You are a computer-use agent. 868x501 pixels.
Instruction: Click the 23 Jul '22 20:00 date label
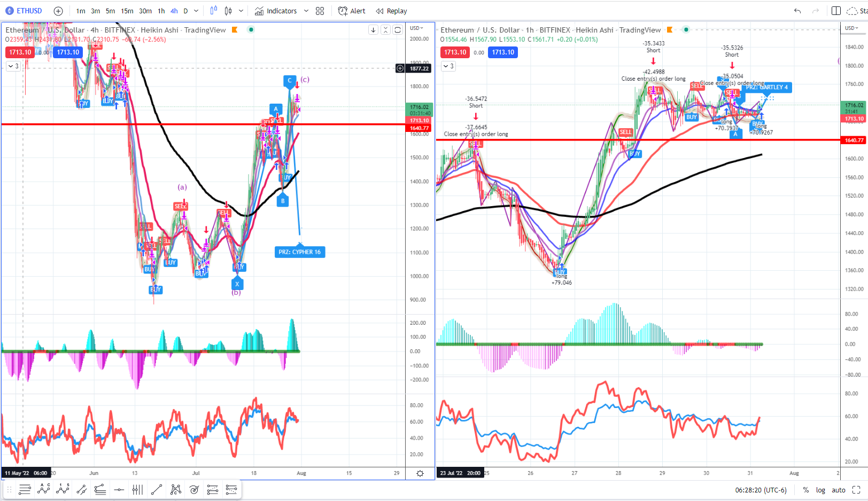[459, 473]
